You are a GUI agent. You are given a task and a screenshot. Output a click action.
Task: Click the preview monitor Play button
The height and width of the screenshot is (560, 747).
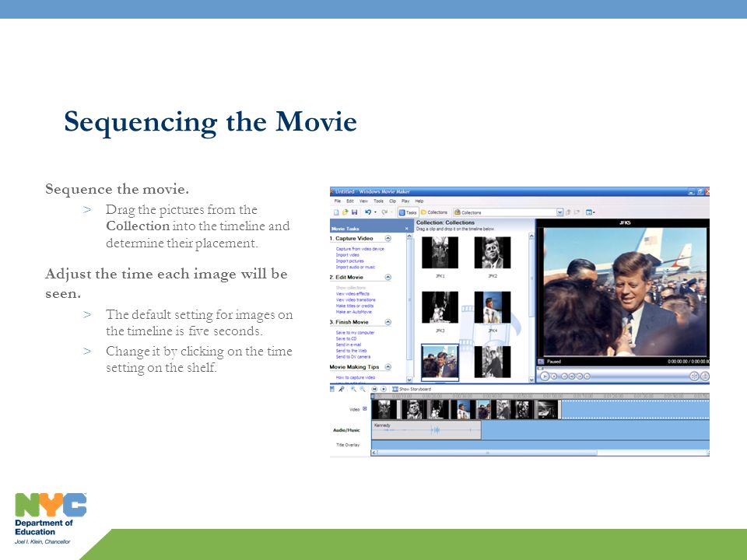pos(545,376)
